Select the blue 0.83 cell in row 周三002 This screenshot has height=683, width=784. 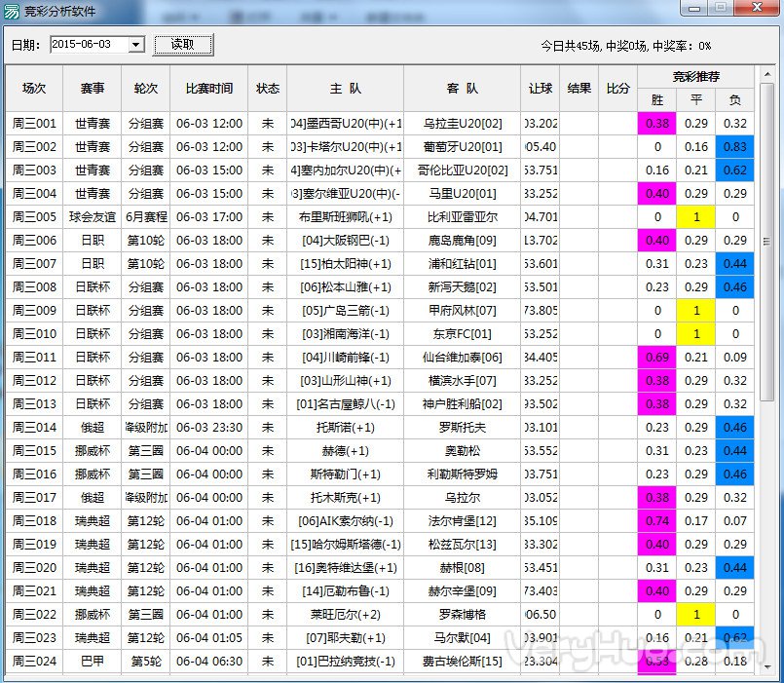[x=735, y=147]
